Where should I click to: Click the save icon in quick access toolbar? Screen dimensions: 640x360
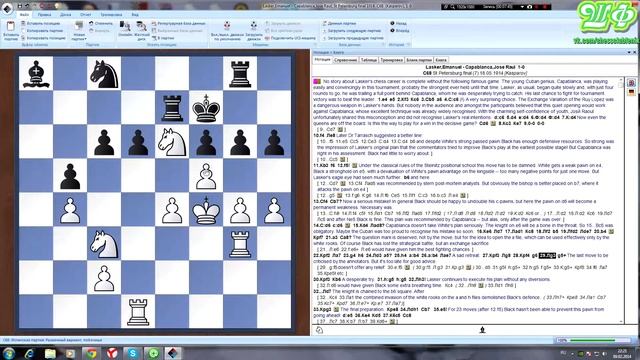(x=19, y=6)
